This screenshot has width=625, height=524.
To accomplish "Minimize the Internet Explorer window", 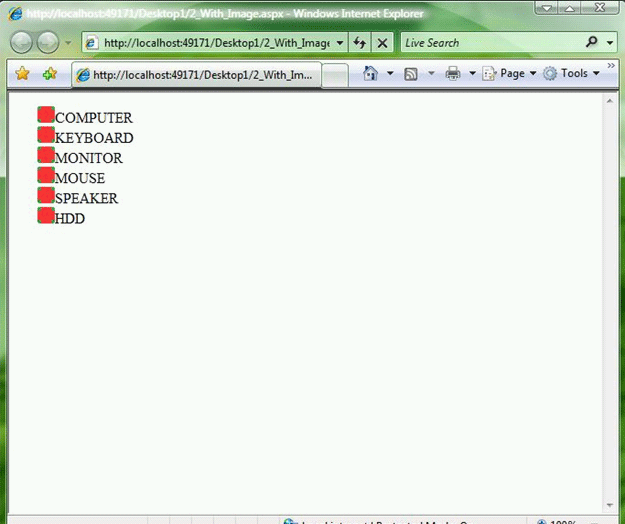I will (x=546, y=8).
